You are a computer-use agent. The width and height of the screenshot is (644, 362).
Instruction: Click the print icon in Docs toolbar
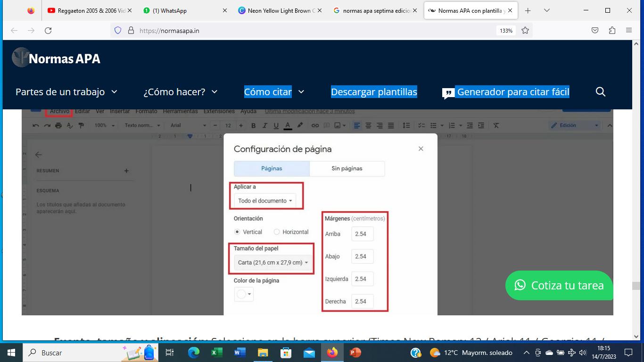tap(58, 125)
